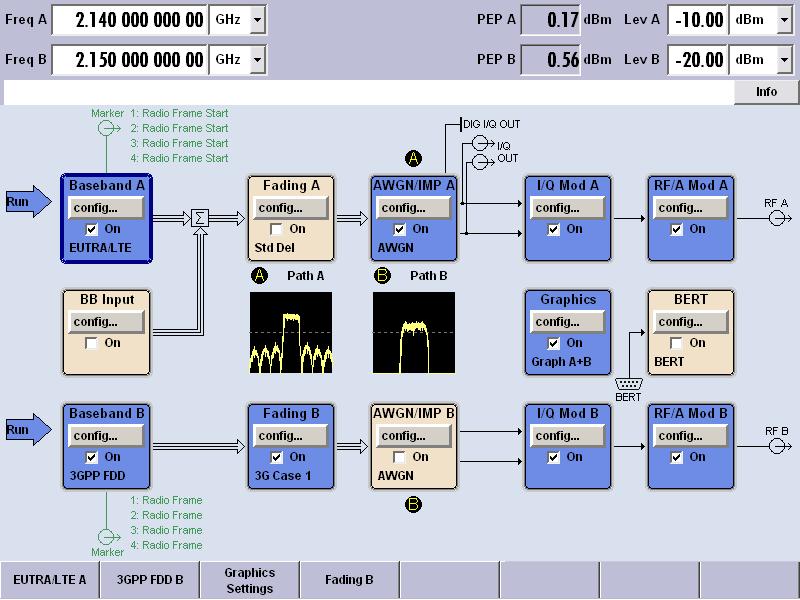Click the Run arrow for Baseband A
The height and width of the screenshot is (600, 800).
coord(26,200)
